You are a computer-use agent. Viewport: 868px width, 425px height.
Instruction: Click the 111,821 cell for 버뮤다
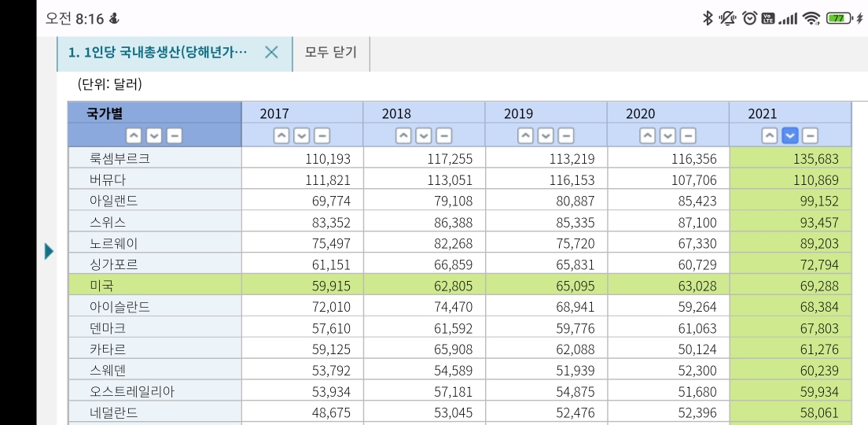(x=302, y=179)
